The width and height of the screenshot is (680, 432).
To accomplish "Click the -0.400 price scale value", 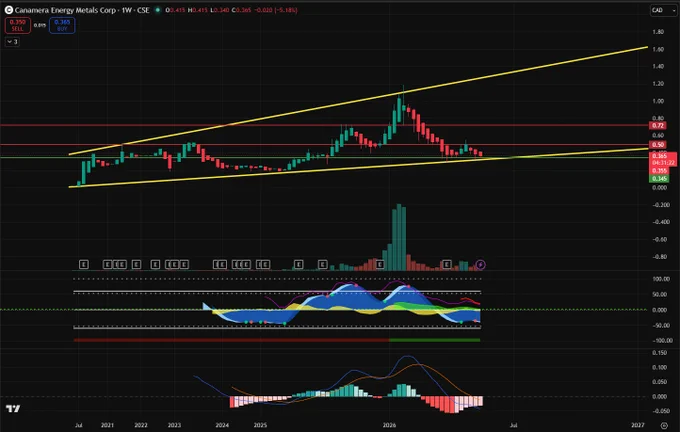I will [x=660, y=222].
